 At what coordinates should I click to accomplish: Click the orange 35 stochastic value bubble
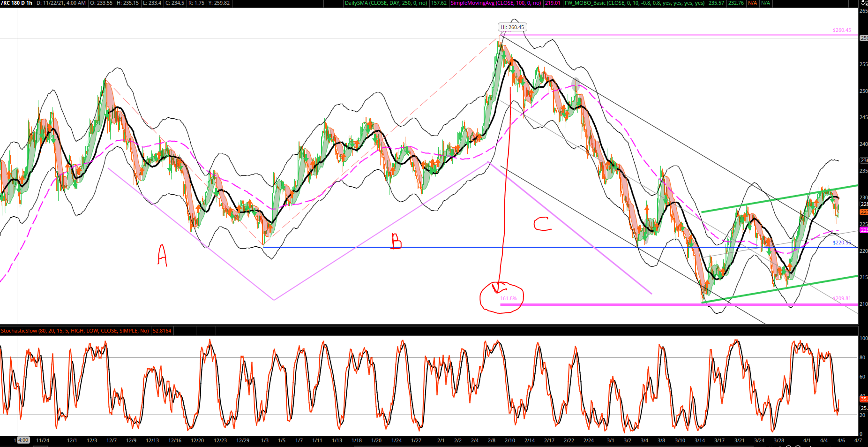[864, 399]
